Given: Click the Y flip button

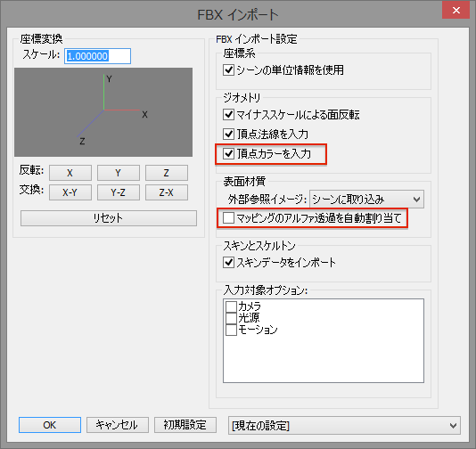Looking at the screenshot, I should (x=118, y=173).
